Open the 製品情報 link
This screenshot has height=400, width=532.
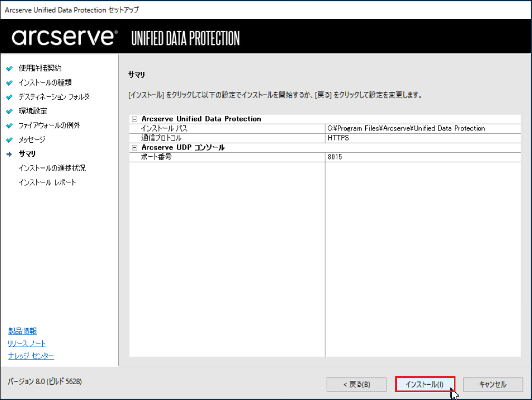point(22,331)
